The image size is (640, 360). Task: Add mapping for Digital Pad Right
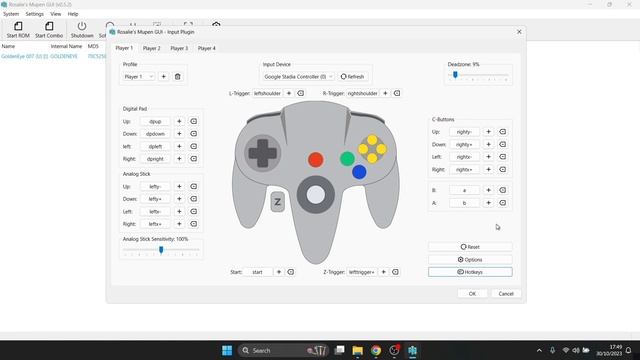[x=179, y=159]
